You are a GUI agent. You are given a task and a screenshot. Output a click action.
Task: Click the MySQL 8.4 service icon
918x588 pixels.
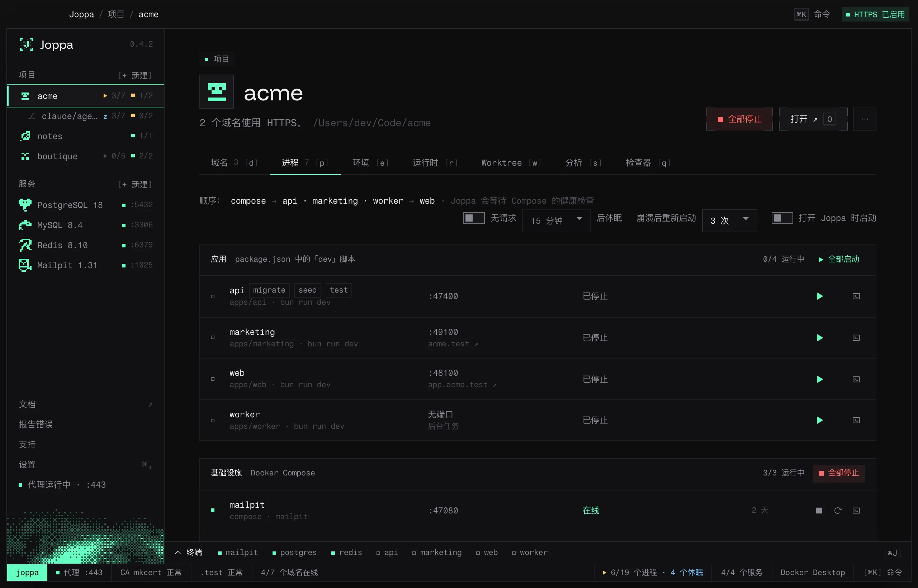tap(25, 225)
